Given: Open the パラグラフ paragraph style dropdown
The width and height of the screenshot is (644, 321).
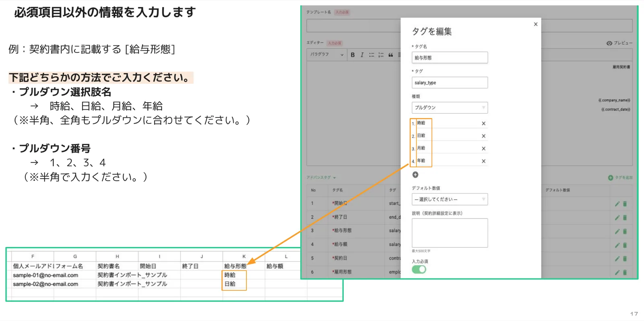Looking at the screenshot, I should pyautogui.click(x=327, y=55).
